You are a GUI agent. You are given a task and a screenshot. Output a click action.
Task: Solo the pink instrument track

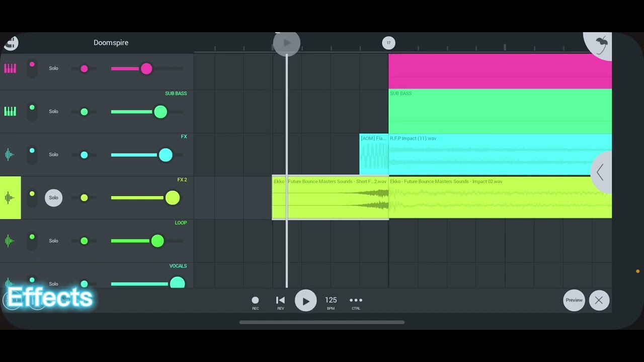pyautogui.click(x=53, y=68)
